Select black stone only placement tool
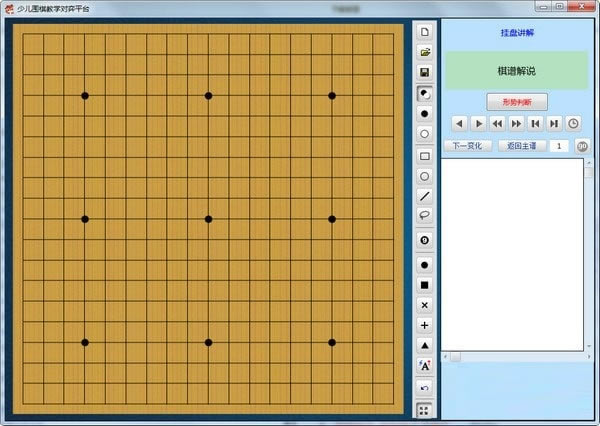Image resolution: width=600 pixels, height=426 pixels. tap(424, 114)
